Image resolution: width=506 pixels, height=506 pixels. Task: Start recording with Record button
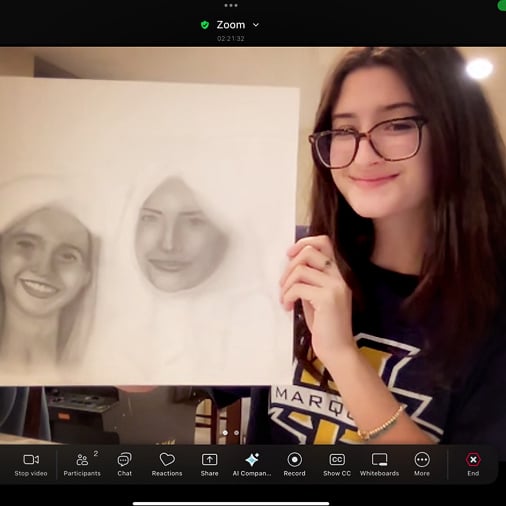click(294, 464)
